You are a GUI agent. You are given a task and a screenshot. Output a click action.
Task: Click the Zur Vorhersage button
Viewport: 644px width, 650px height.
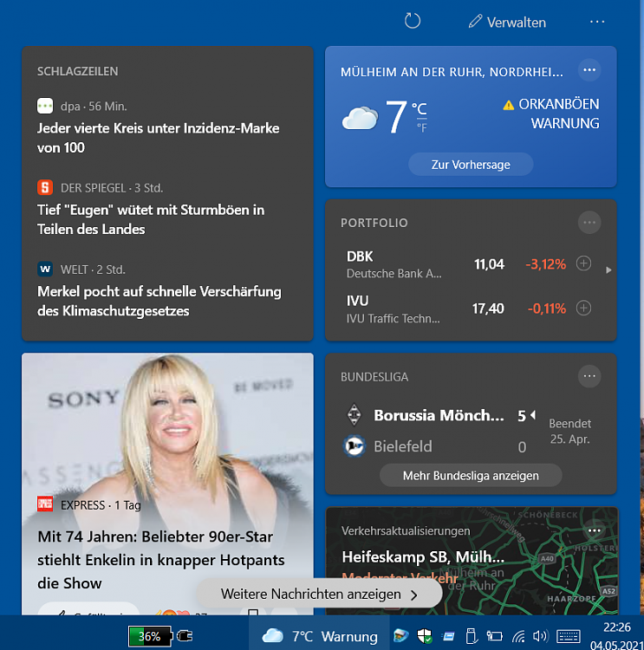click(x=471, y=165)
